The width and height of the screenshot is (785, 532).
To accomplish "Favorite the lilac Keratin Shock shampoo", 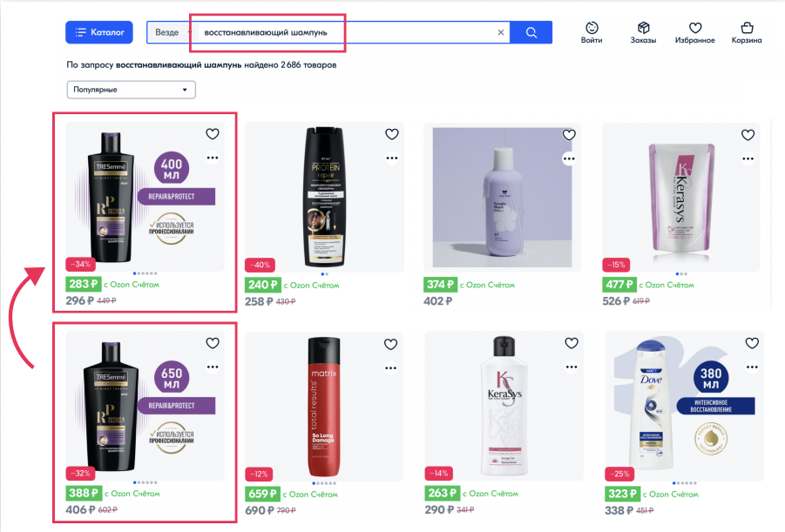I will tap(569, 135).
